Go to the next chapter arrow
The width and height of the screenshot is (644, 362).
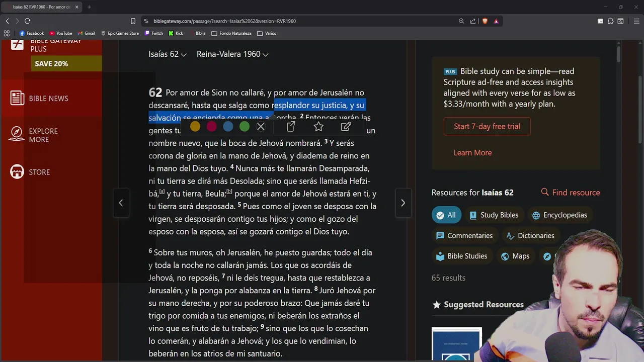coord(403,203)
